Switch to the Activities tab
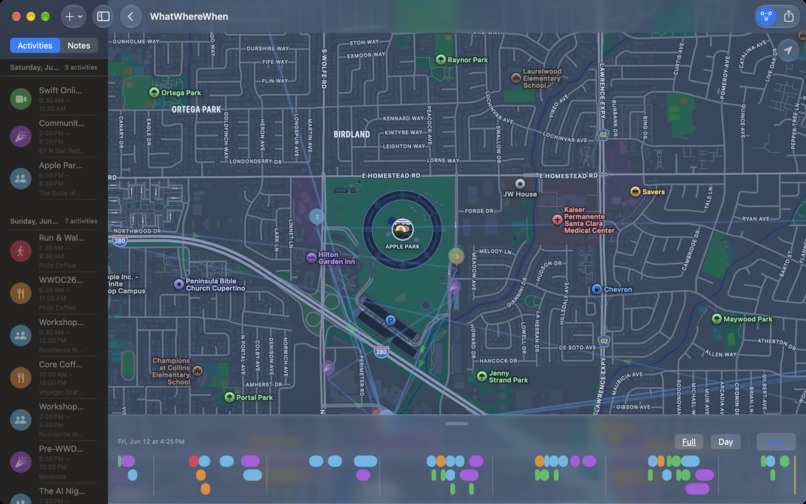806x504 pixels. (x=35, y=45)
